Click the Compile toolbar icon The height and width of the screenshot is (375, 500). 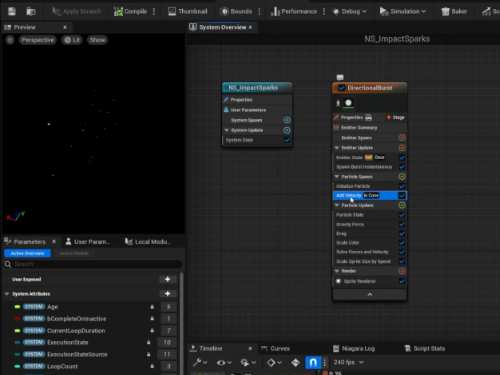point(118,12)
